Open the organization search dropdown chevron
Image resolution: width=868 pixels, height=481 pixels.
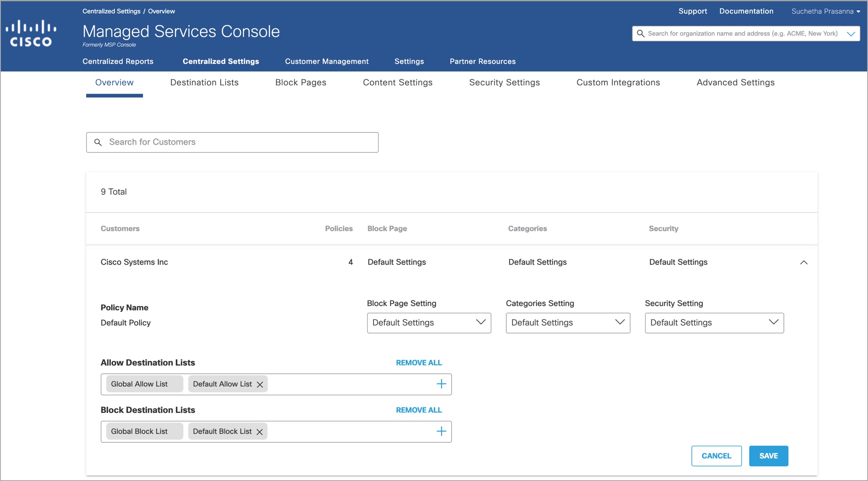coord(851,34)
